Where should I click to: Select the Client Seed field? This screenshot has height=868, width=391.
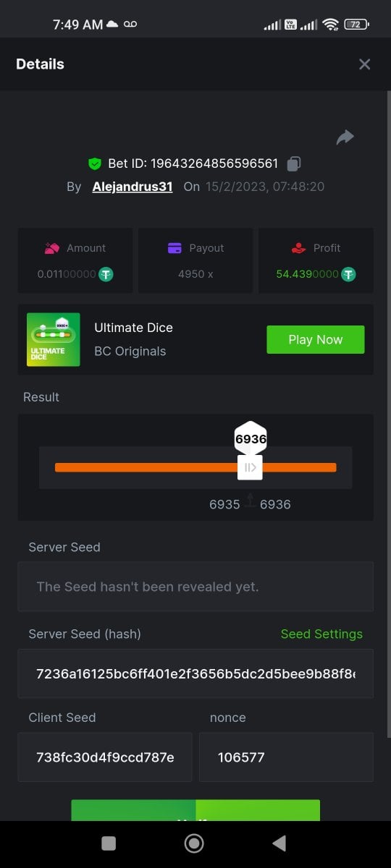coord(105,757)
